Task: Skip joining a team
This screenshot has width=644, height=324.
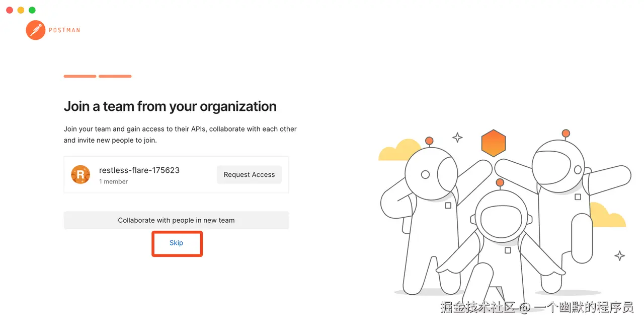Action: [x=176, y=243]
